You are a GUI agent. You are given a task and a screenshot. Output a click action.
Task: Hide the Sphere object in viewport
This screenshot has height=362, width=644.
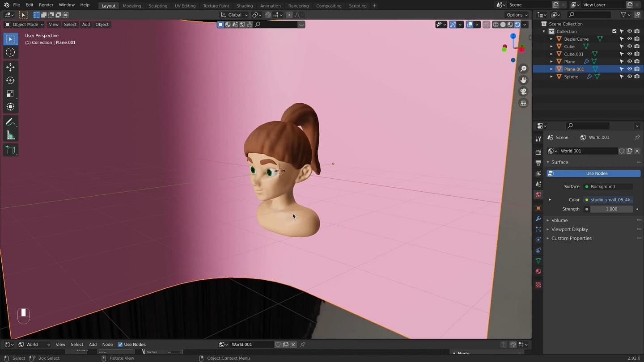(629, 76)
